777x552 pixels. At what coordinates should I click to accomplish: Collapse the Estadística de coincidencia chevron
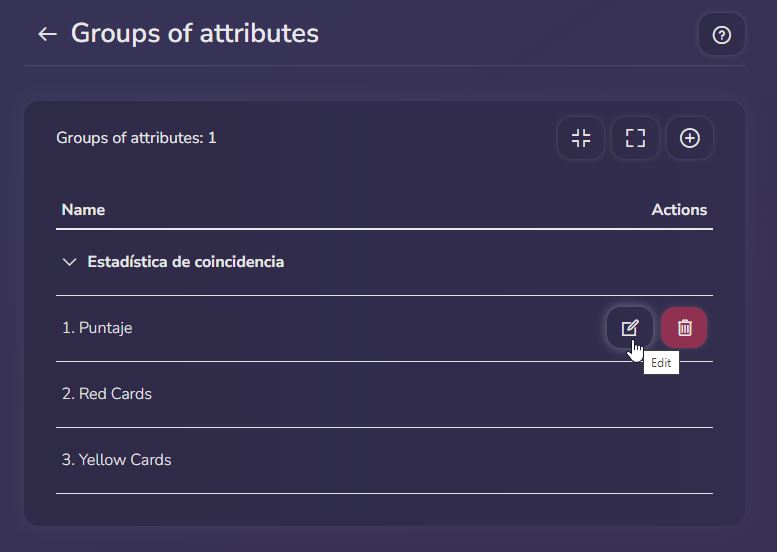pos(70,262)
